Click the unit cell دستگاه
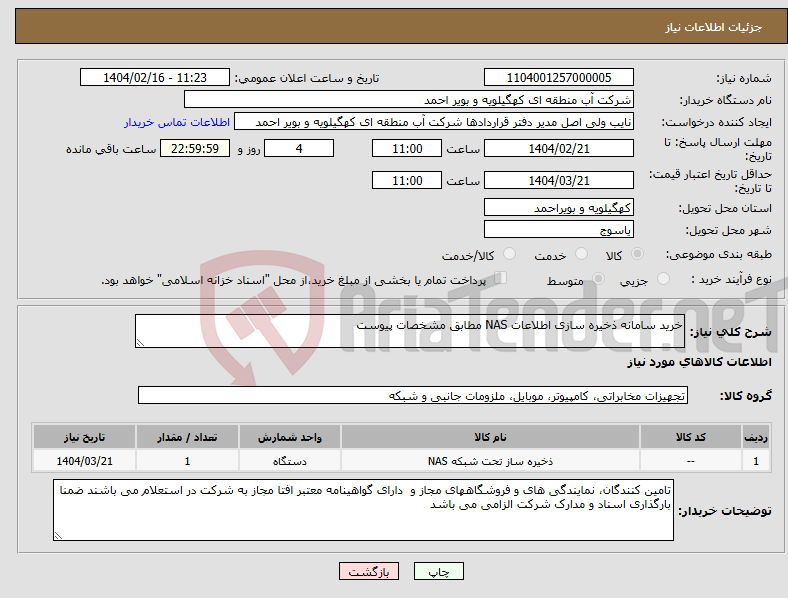Viewport: 788px width, 598px height. (290, 461)
